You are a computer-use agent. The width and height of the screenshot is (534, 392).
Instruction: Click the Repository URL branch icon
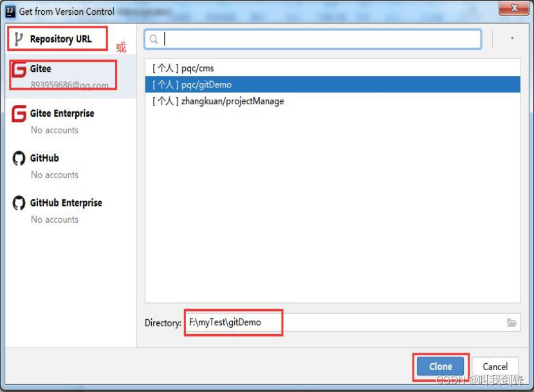19,39
